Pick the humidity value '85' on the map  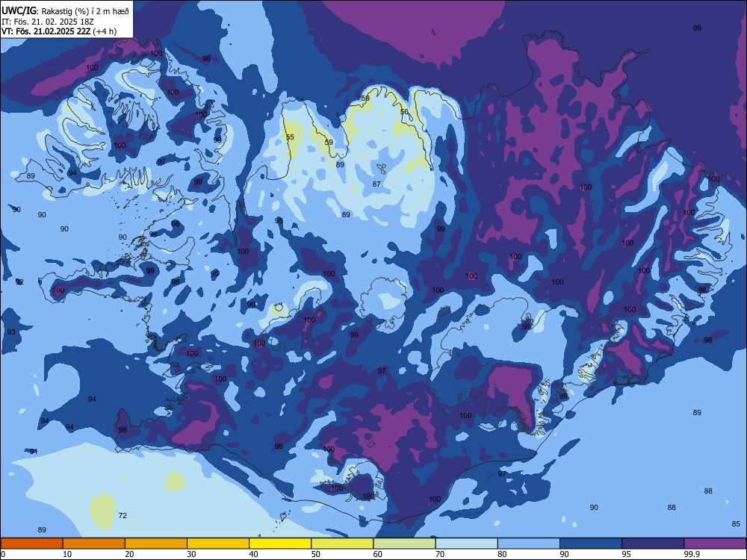point(736,524)
